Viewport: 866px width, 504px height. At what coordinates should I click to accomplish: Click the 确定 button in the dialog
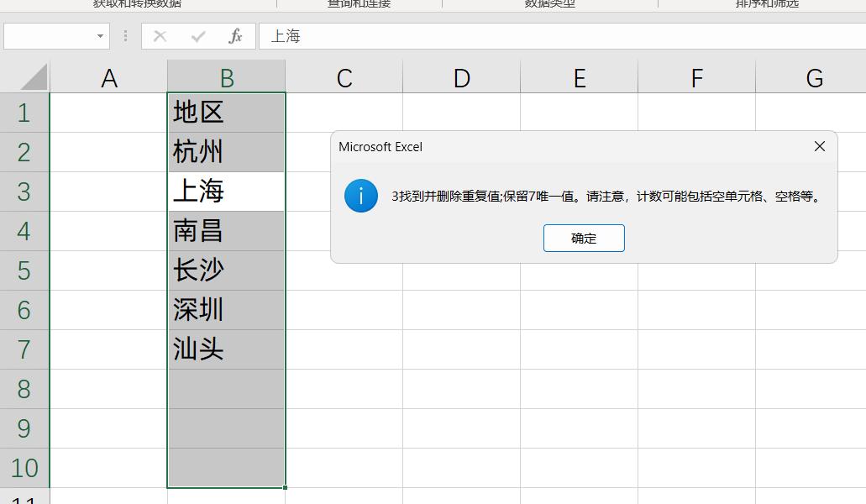(584, 238)
